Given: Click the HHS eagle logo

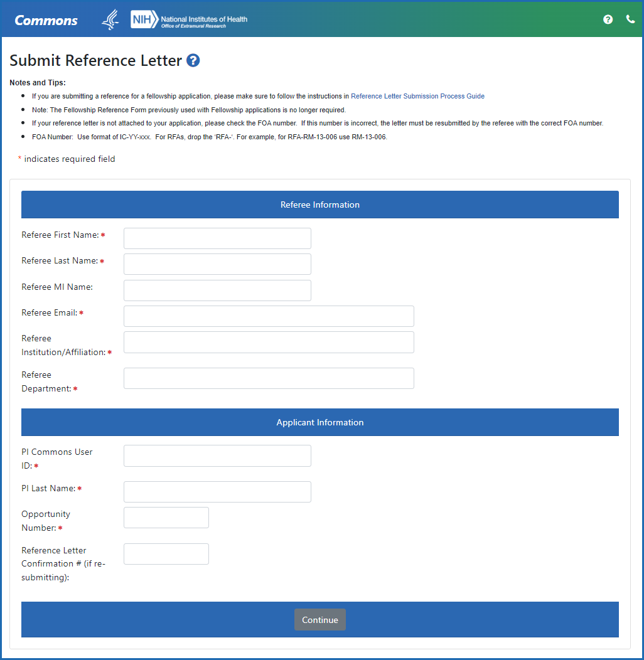Looking at the screenshot, I should 110,20.
